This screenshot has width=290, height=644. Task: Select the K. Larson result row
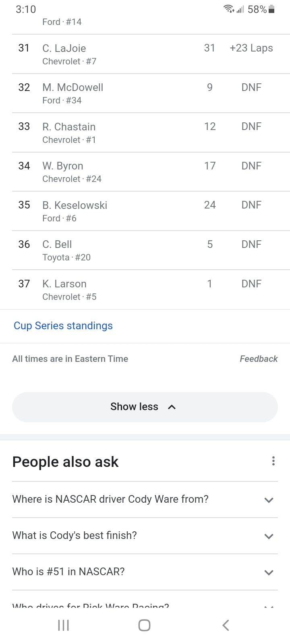coord(145,289)
